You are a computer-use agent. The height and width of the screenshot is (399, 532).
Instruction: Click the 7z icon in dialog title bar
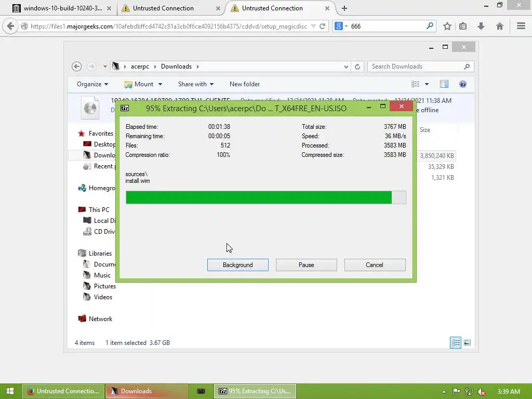[125, 108]
